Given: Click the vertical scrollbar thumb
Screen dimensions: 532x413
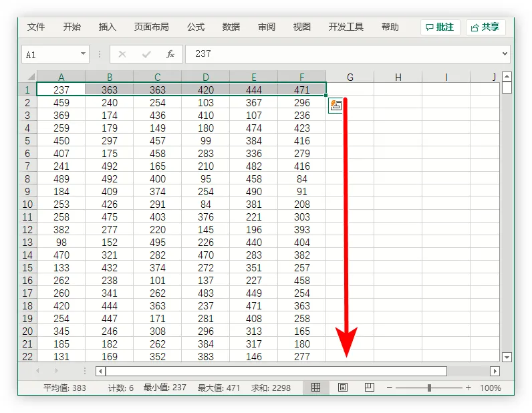Looking at the screenshot, I should (507, 88).
